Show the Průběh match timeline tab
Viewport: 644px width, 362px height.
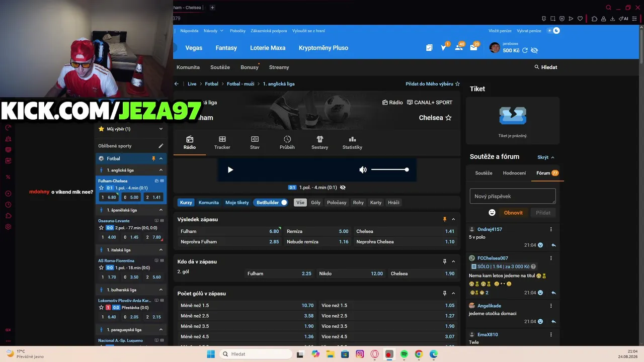[x=287, y=143]
